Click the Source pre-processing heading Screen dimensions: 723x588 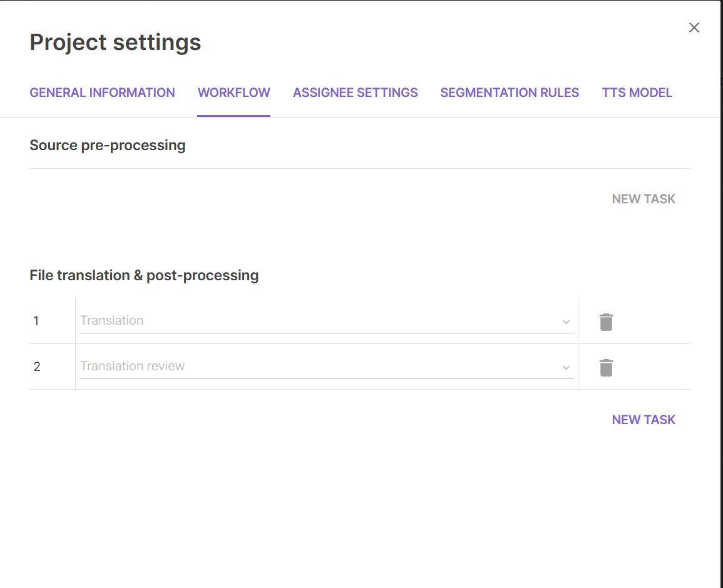pos(108,145)
